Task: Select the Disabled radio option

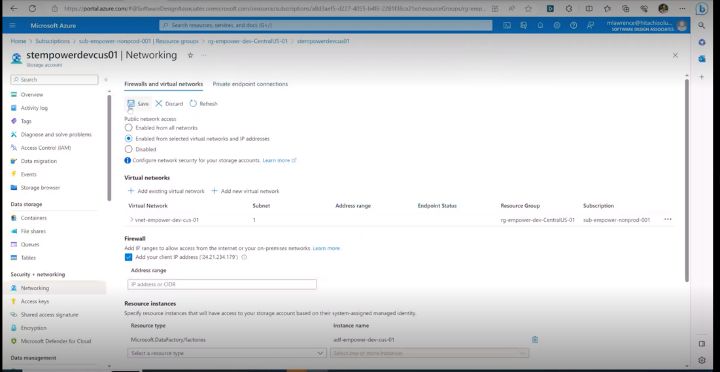Action: pyautogui.click(x=129, y=149)
